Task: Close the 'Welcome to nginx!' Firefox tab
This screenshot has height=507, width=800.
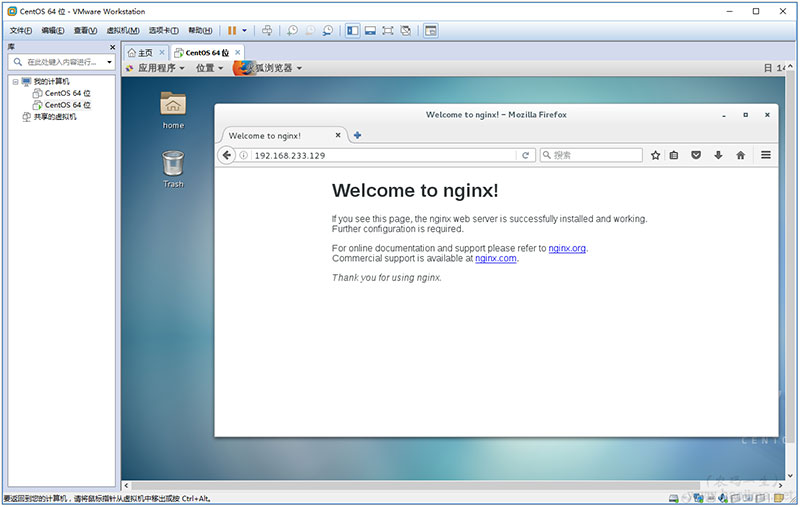Action: [x=338, y=135]
